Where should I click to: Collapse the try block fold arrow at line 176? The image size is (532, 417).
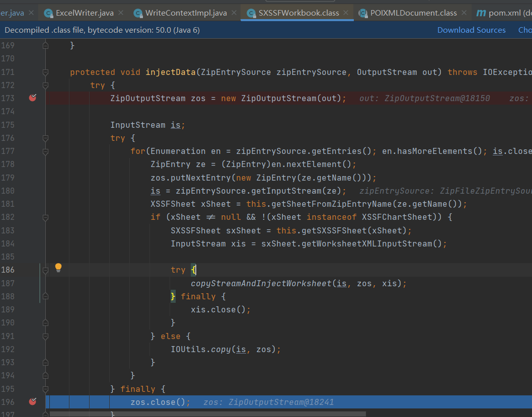click(x=45, y=137)
